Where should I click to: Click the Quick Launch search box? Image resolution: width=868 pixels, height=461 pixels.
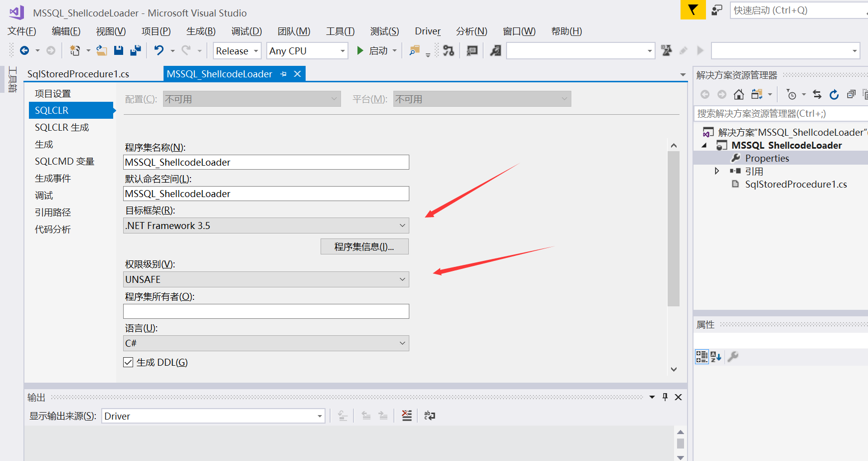[x=799, y=10]
